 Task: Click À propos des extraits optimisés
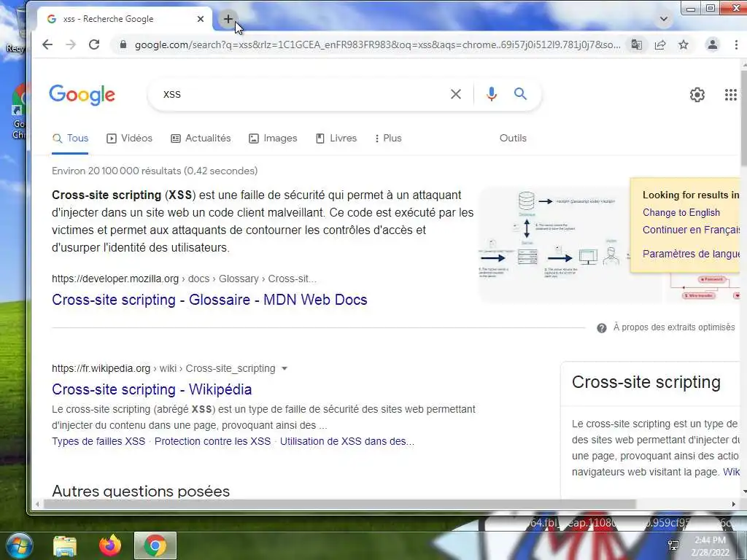tap(673, 327)
